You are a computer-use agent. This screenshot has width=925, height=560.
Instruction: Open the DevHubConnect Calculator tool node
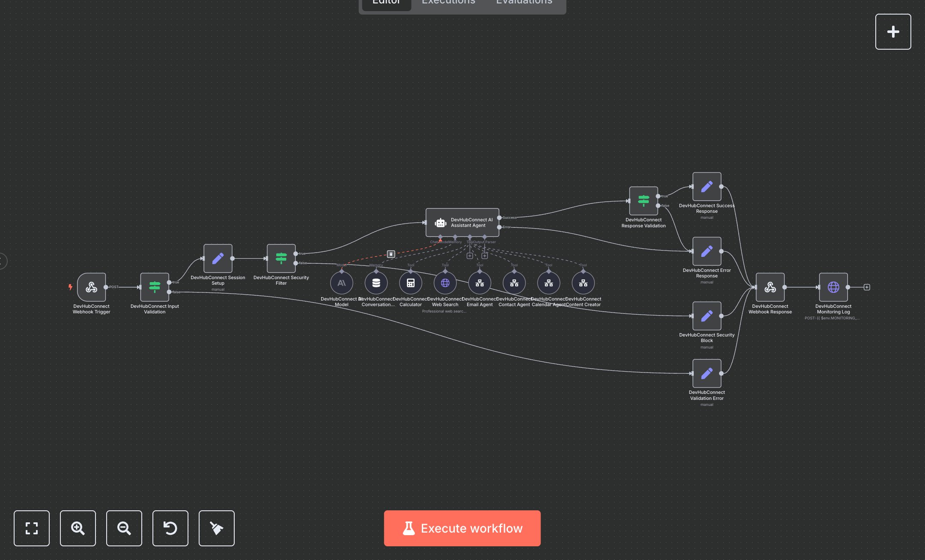(411, 283)
